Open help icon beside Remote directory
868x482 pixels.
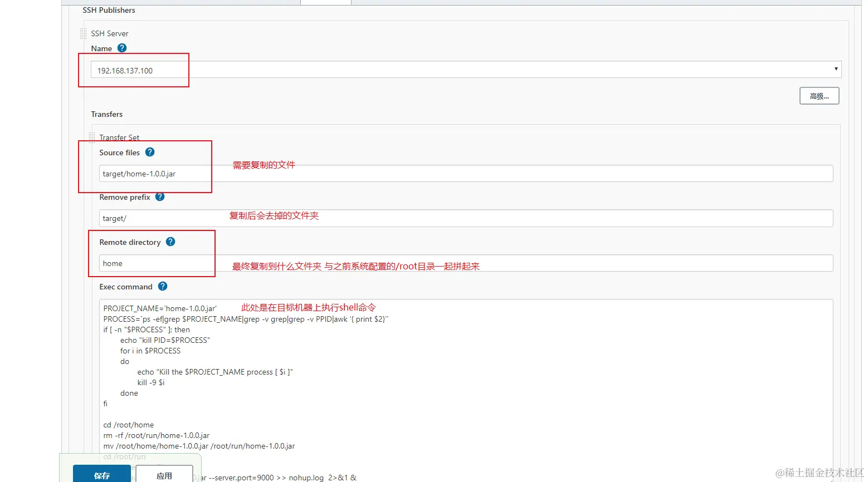(x=170, y=242)
